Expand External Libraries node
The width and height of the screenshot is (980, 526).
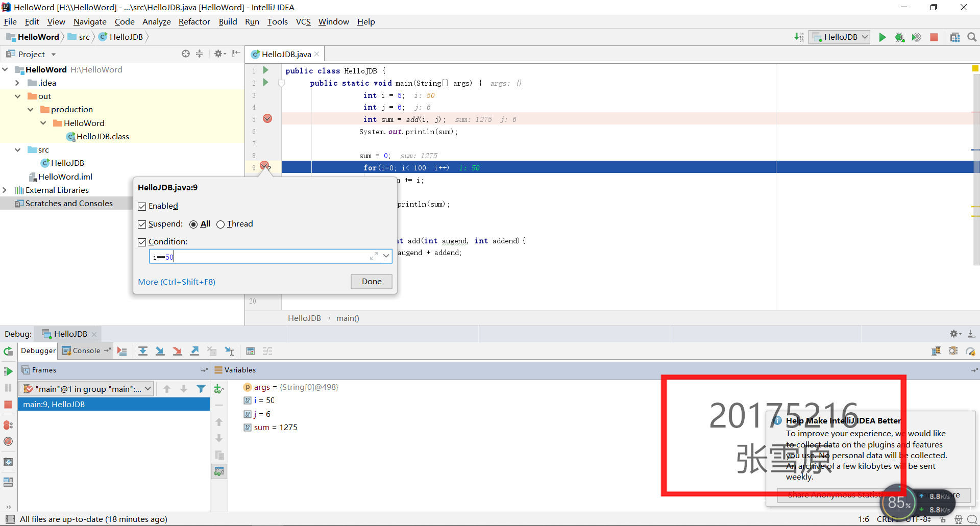[5, 190]
